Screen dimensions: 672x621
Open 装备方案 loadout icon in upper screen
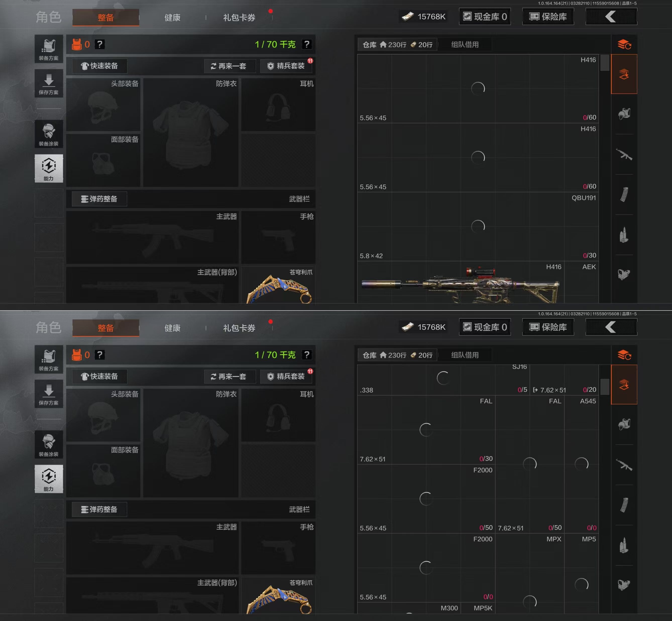49,49
